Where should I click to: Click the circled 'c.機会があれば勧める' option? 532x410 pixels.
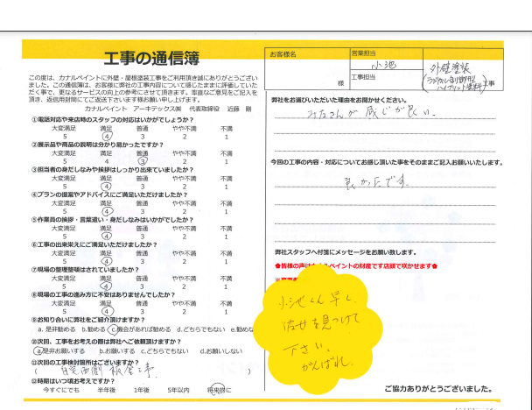coord(141,330)
